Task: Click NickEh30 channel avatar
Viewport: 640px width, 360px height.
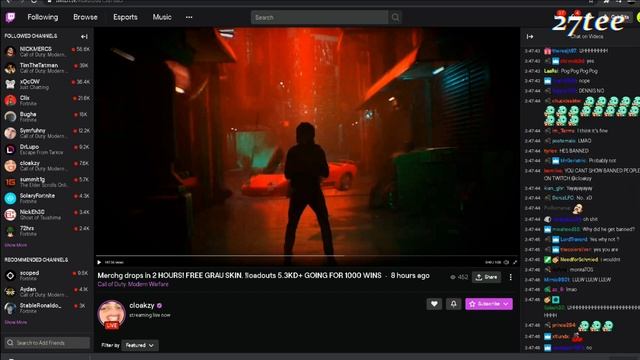Action: tap(10, 215)
